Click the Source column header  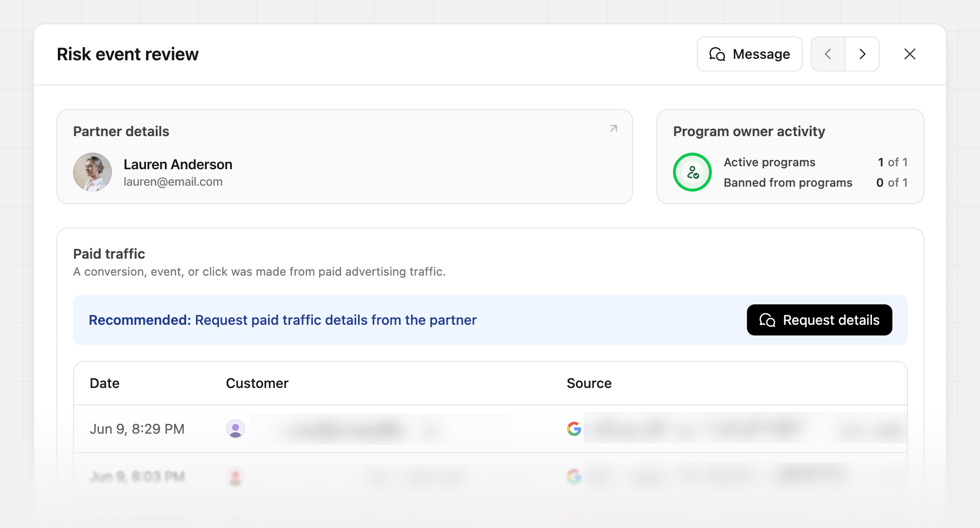(589, 383)
